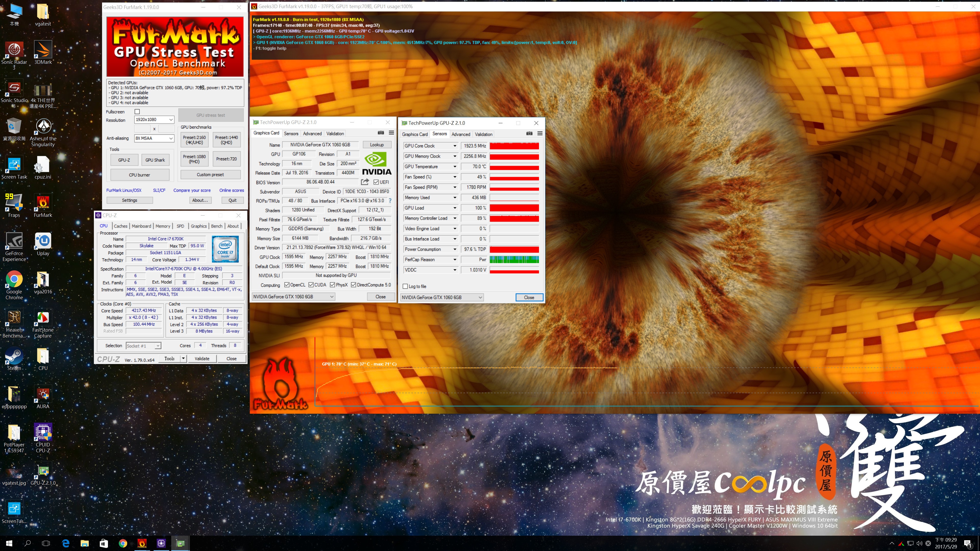980x551 pixels.
Task: Open the AURA desktop icon
Action: click(43, 397)
